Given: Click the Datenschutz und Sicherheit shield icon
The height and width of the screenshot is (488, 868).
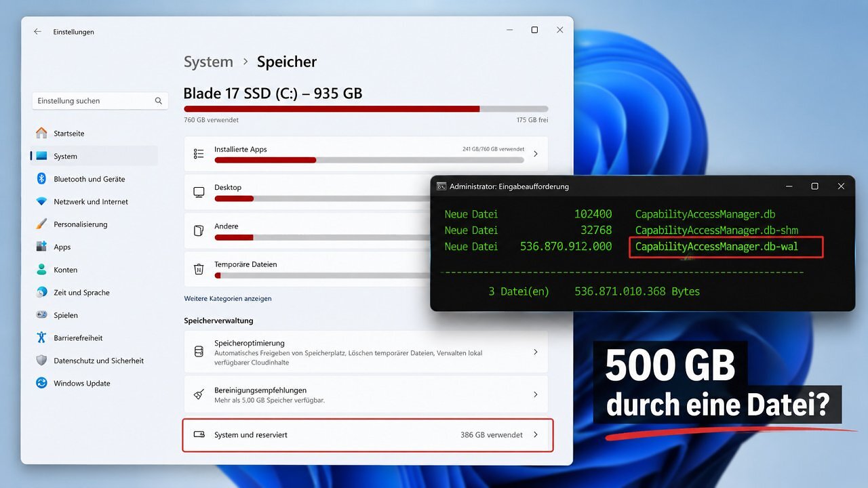Looking at the screenshot, I should (41, 360).
